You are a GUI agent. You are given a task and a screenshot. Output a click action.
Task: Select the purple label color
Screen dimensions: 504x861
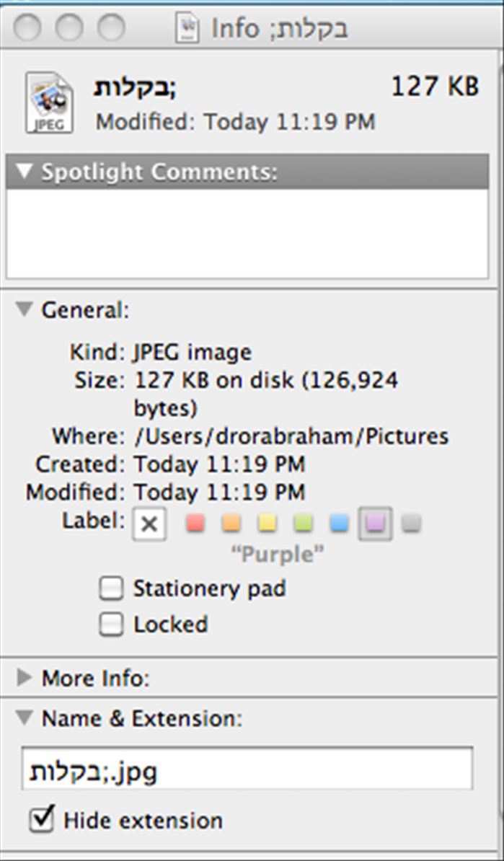(375, 524)
